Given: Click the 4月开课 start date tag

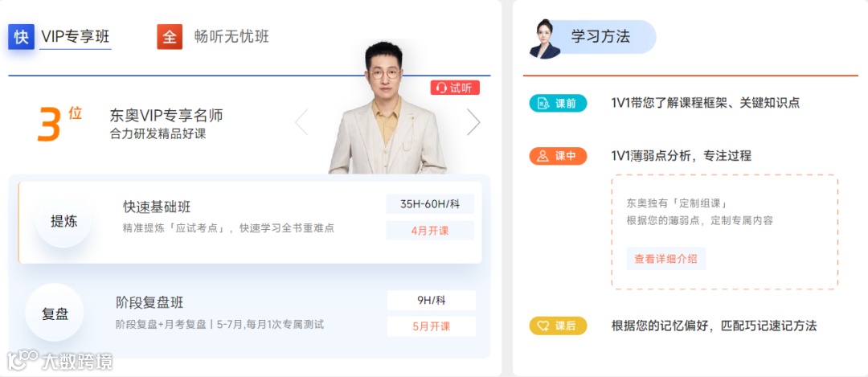Looking at the screenshot, I should (430, 231).
